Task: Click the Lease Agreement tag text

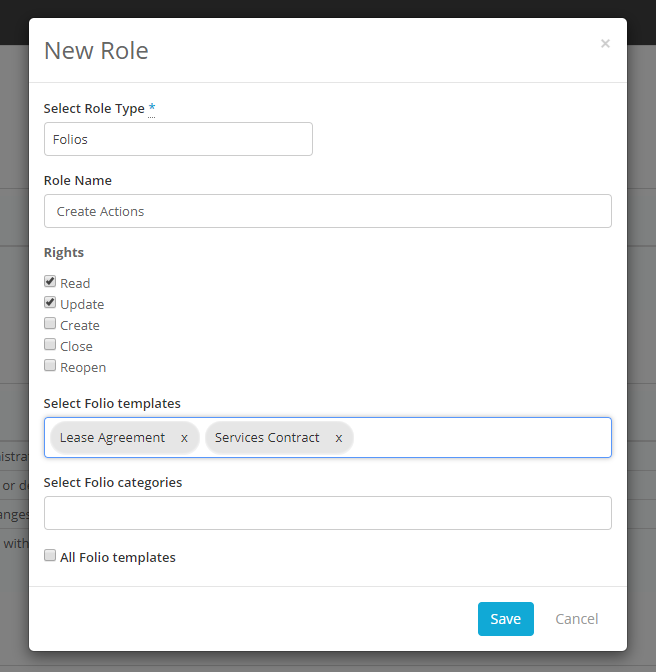Action: pos(112,438)
